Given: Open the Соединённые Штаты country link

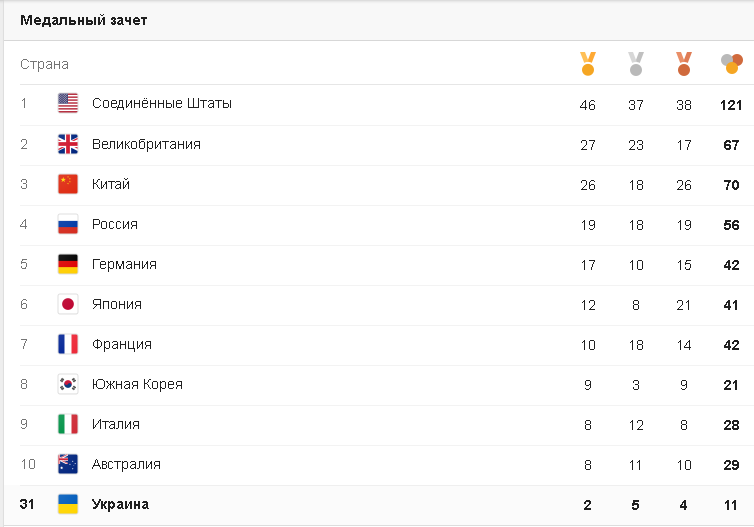Looking at the screenshot, I should 162,103.
